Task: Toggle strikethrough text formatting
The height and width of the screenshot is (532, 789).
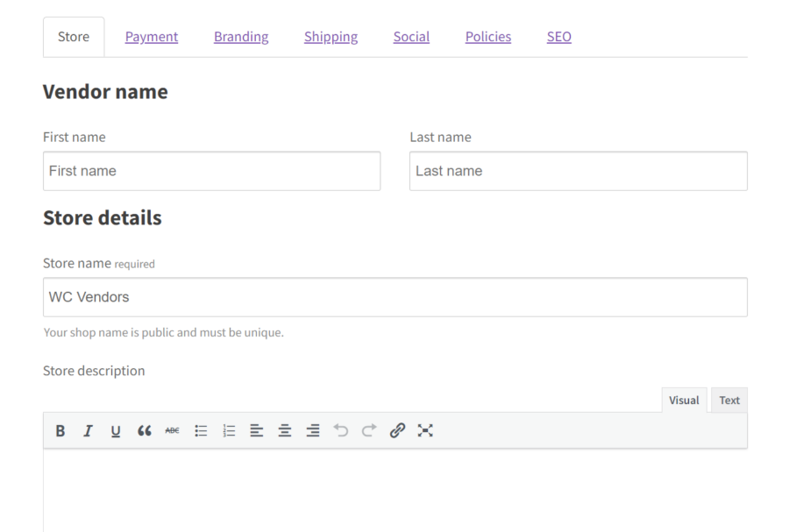Action: click(172, 430)
